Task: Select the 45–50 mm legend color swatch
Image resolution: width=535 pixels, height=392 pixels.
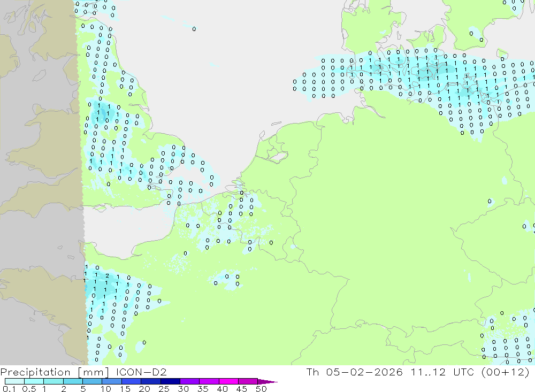Action: pos(248,381)
